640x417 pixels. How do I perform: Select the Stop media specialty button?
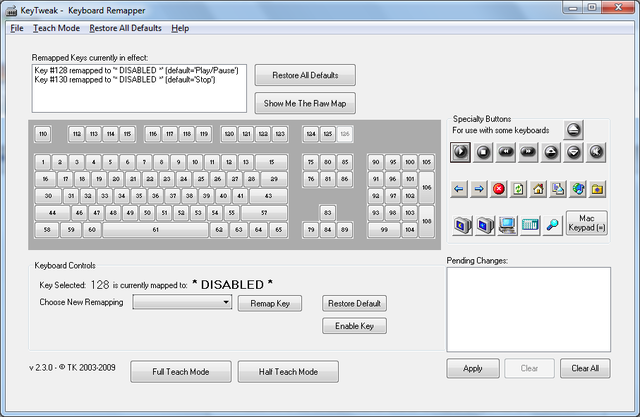coord(483,152)
